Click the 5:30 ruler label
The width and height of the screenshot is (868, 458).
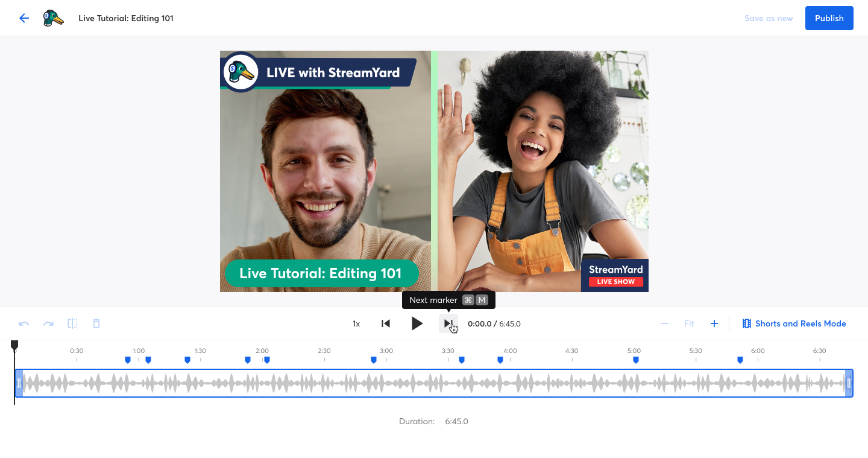click(696, 351)
